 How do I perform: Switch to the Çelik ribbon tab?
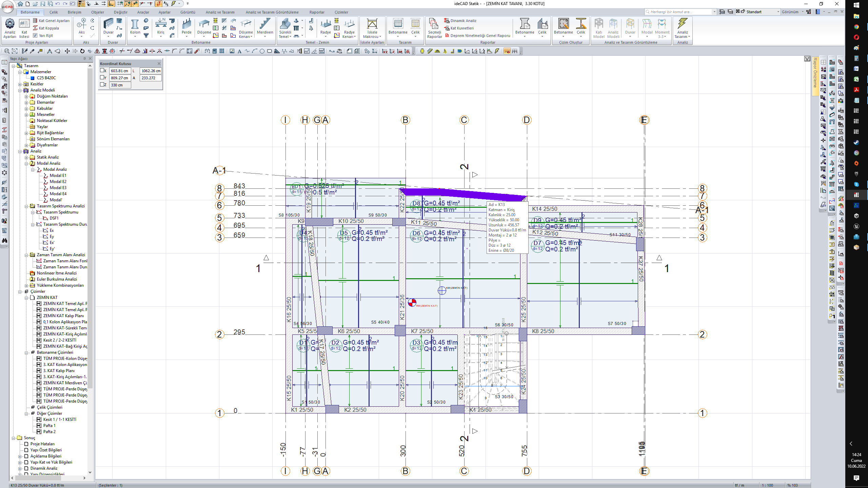coord(54,12)
